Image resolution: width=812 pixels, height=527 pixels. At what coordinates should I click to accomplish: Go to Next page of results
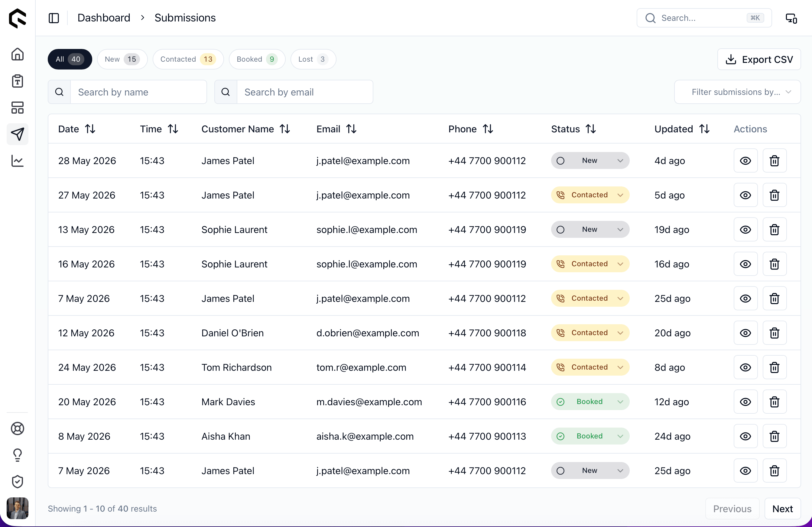(x=782, y=509)
